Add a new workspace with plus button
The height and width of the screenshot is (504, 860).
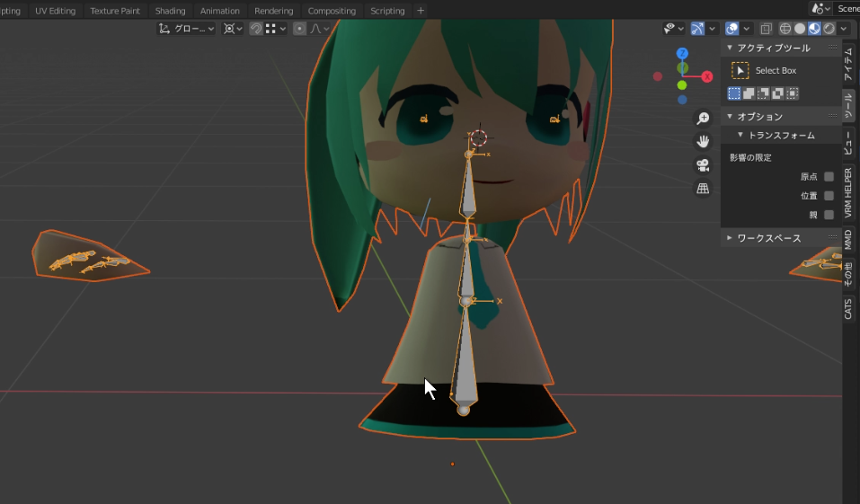pos(421,11)
